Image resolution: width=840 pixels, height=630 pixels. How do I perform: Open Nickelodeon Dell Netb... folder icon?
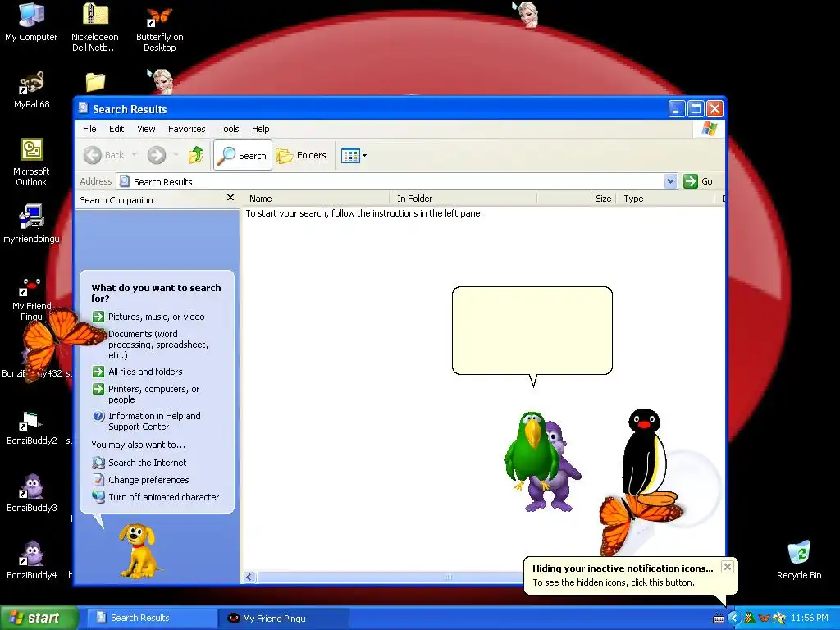pos(95,27)
